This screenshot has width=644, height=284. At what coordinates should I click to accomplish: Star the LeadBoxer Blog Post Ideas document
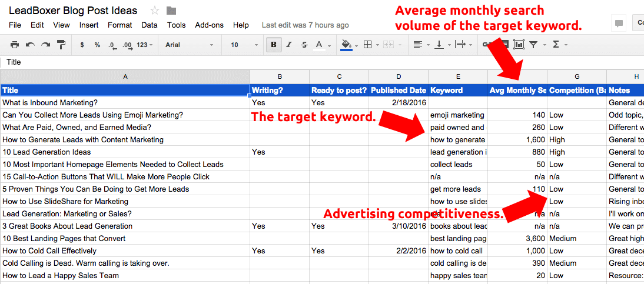[x=155, y=11]
